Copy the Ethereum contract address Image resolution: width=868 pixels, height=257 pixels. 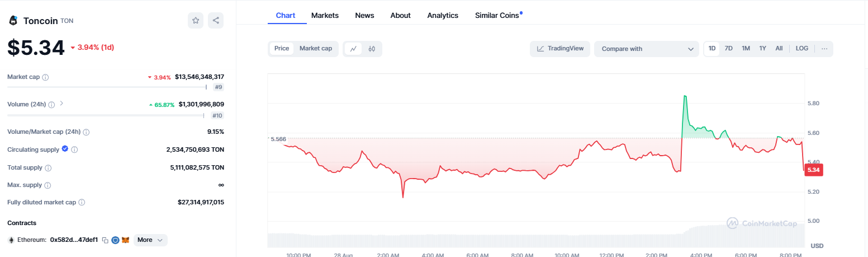click(105, 240)
